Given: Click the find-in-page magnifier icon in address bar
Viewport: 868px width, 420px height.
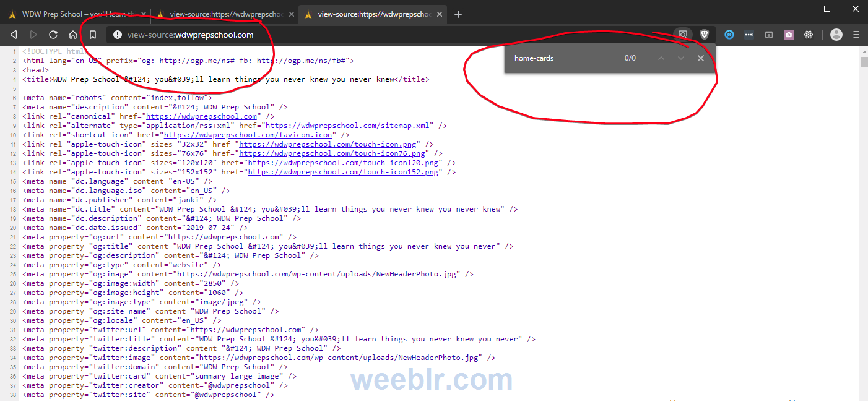Looking at the screenshot, I should (683, 35).
